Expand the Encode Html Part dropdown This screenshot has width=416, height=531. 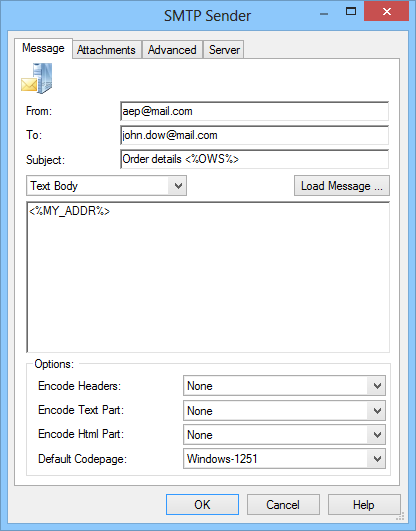coord(284,434)
